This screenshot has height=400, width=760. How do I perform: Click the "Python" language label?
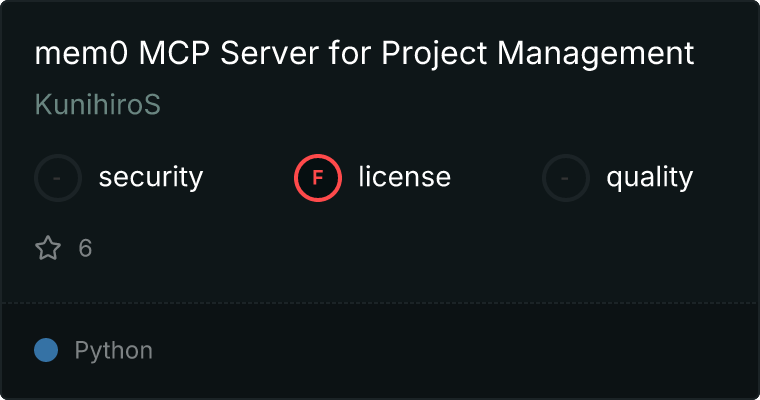click(114, 350)
